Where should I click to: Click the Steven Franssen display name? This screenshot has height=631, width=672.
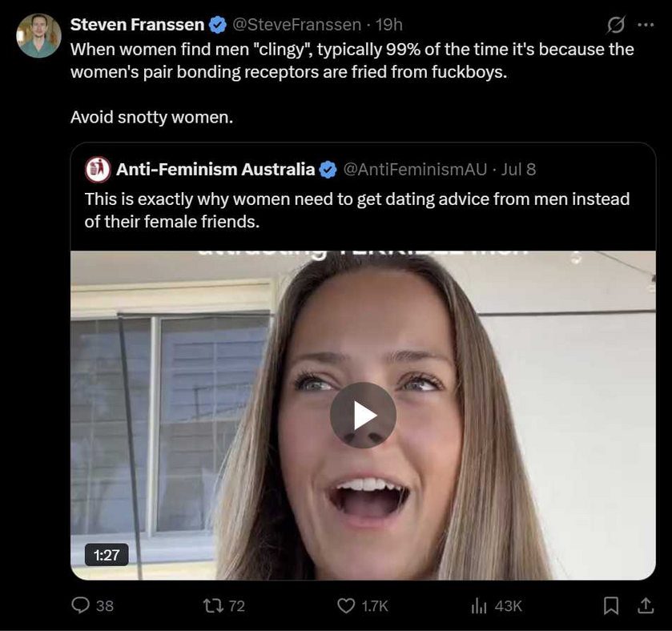point(137,25)
